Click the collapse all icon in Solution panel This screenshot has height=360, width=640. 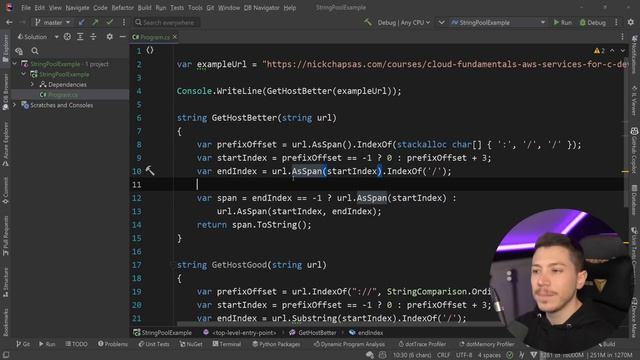93,37
